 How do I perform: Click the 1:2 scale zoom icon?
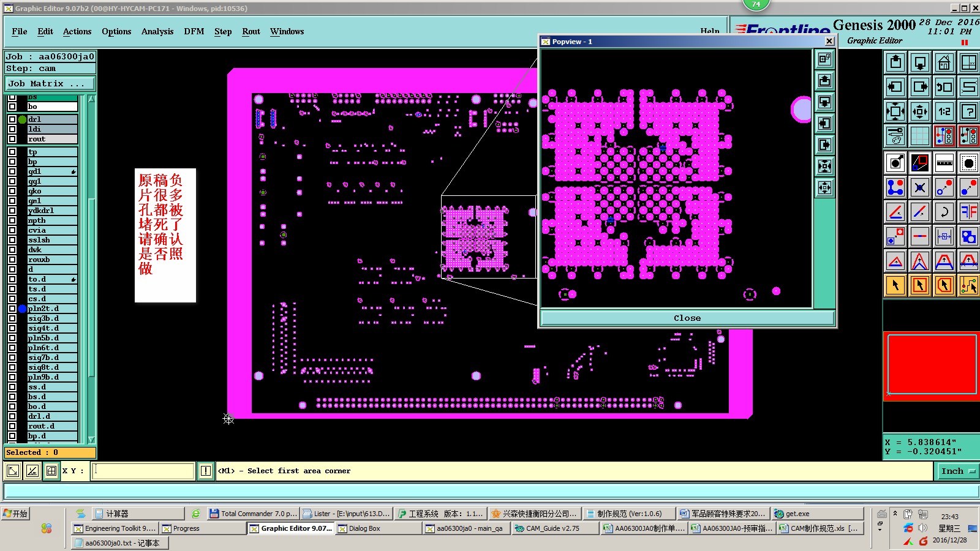[x=944, y=111]
